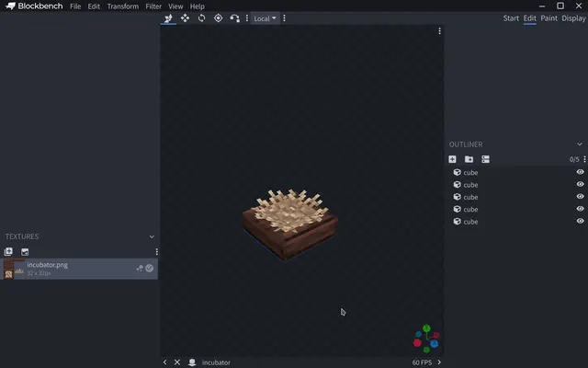Select the Pivot tool
588x368 pixels.
coord(219,18)
